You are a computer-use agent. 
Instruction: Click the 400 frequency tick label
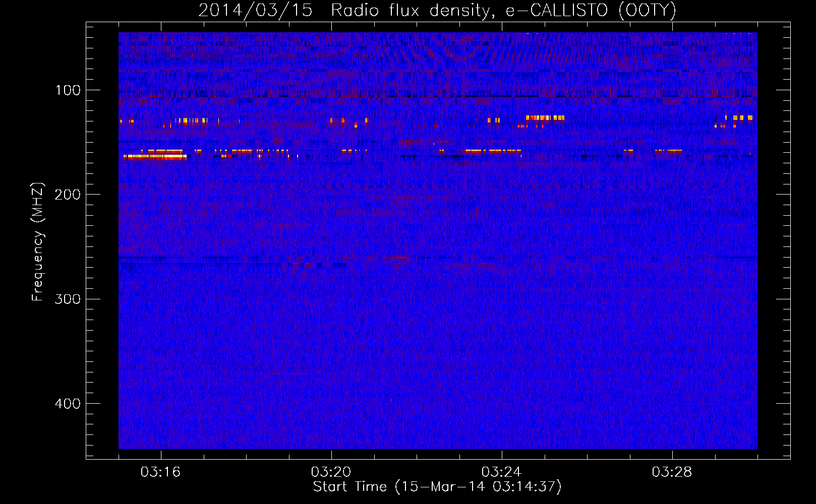[x=68, y=404]
